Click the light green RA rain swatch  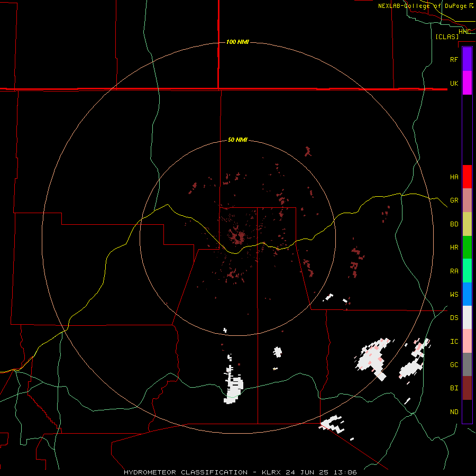[x=467, y=271]
